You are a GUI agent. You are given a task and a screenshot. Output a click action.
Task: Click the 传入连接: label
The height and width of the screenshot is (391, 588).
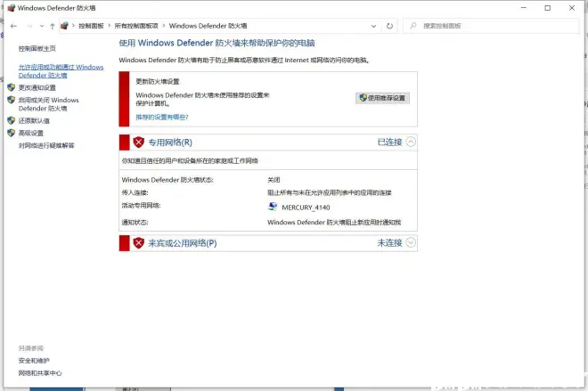pyautogui.click(x=135, y=192)
